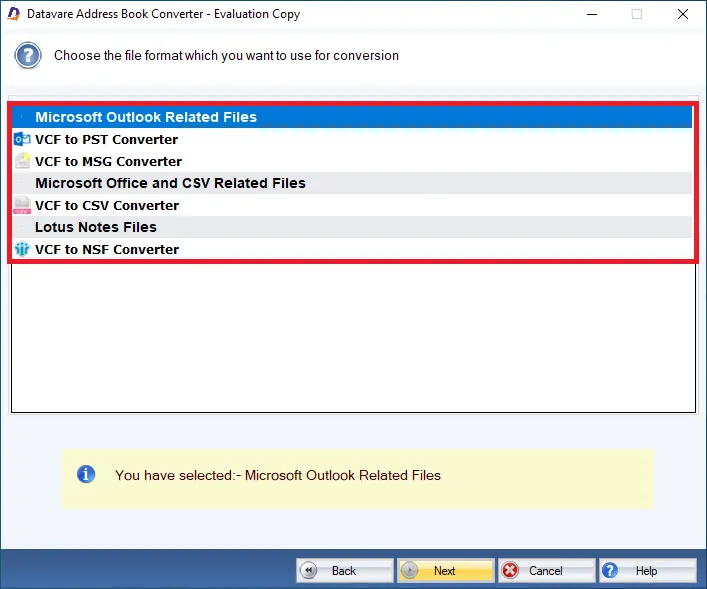This screenshot has height=589, width=707.
Task: Choose VCF to MSG Converter
Action: pyautogui.click(x=352, y=161)
